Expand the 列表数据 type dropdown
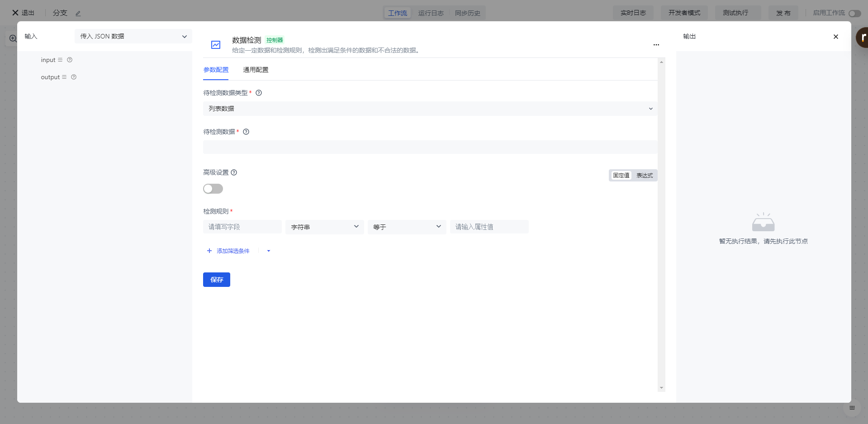Screen dimensions: 868x424 click(x=429, y=109)
